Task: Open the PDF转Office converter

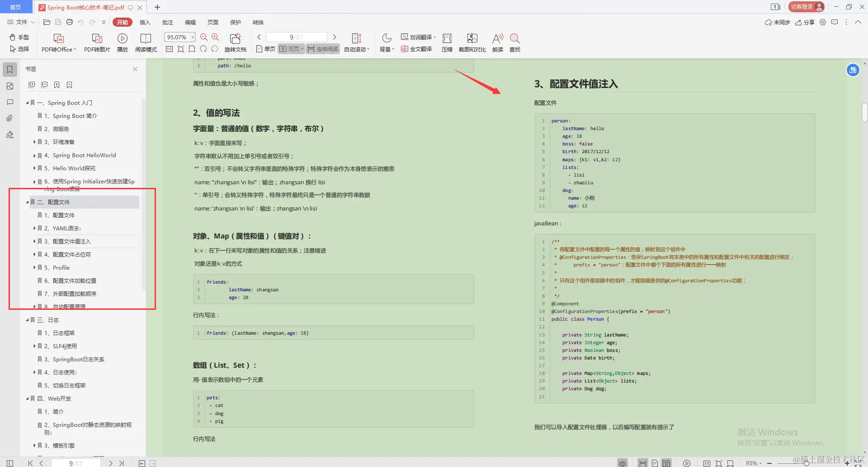Action: click(59, 43)
